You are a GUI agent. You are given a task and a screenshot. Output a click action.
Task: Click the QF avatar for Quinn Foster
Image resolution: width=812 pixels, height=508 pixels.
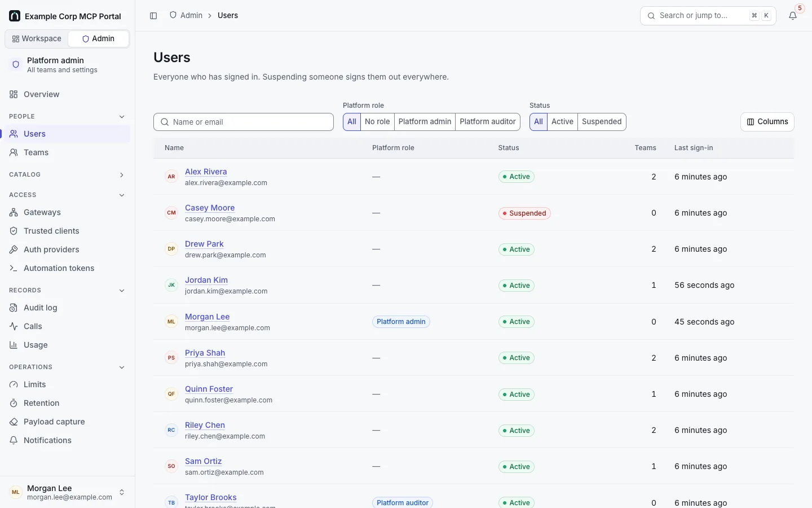click(x=171, y=394)
